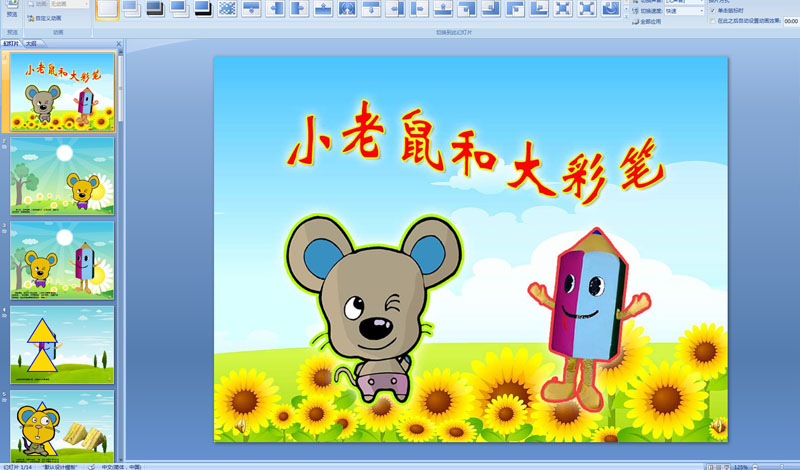Switch to Slide Sorter view
The image size is (800, 470).
718,467
